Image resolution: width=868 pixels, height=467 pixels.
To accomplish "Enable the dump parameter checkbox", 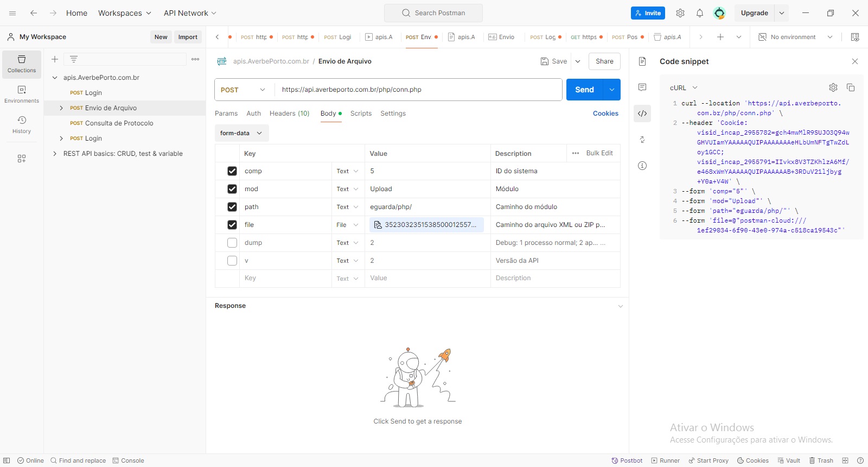I will pyautogui.click(x=232, y=243).
